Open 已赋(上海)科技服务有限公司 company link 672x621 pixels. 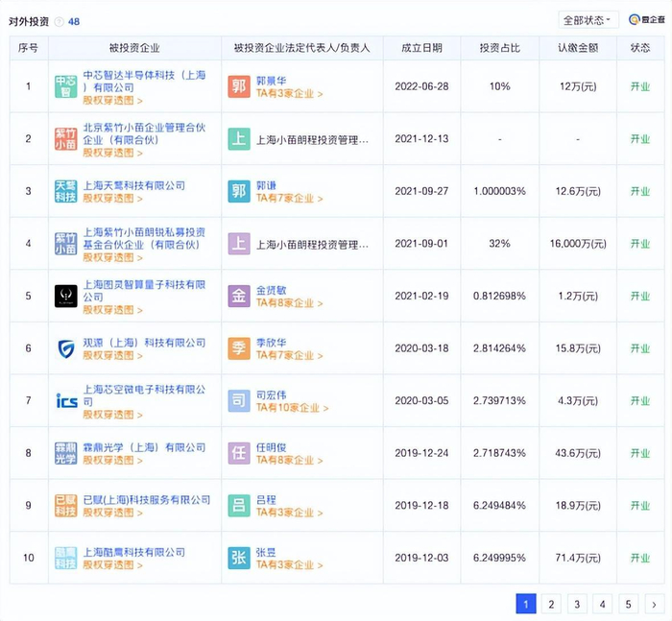[146, 500]
